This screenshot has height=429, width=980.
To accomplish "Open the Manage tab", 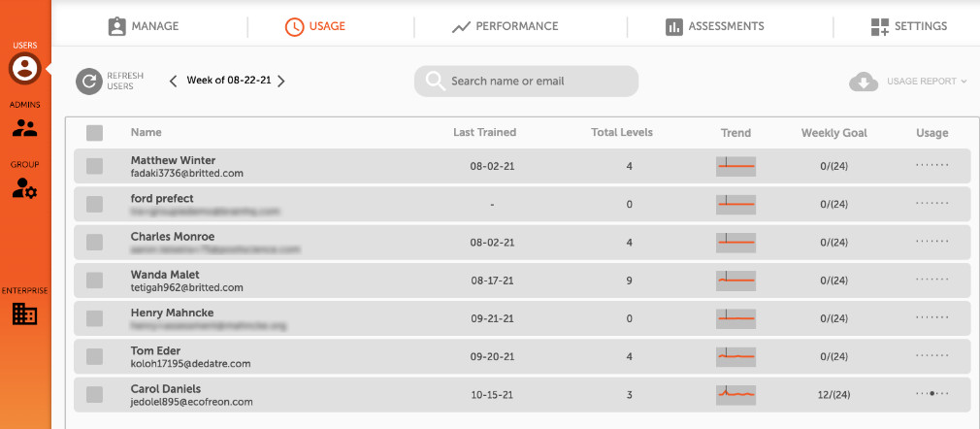I will point(144,26).
